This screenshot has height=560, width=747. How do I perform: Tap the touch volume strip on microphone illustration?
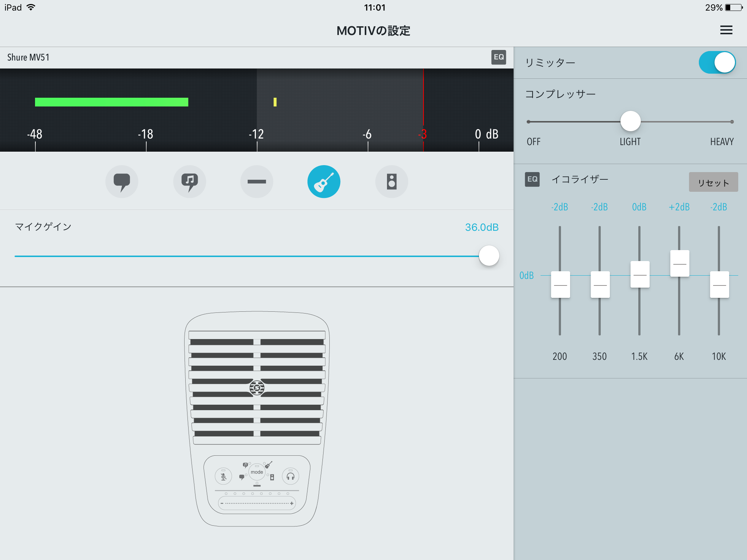coord(257,503)
